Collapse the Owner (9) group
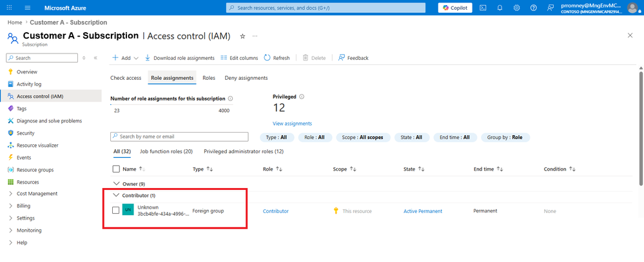This screenshot has height=262, width=644. tap(116, 183)
